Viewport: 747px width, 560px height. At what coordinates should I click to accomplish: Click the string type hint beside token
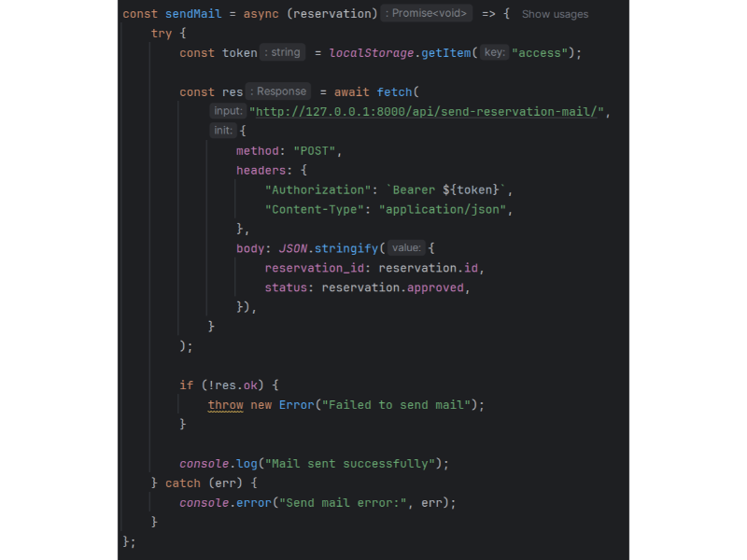coord(284,53)
